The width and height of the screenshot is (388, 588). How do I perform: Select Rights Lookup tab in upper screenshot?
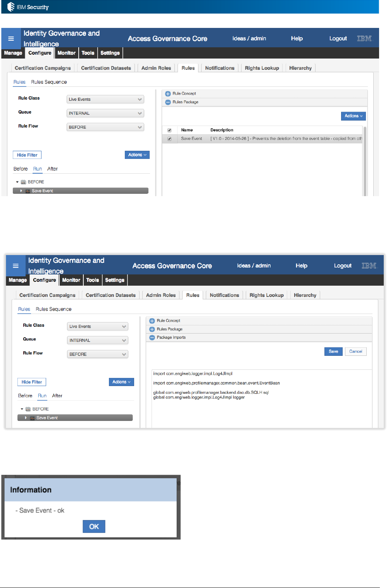262,68
